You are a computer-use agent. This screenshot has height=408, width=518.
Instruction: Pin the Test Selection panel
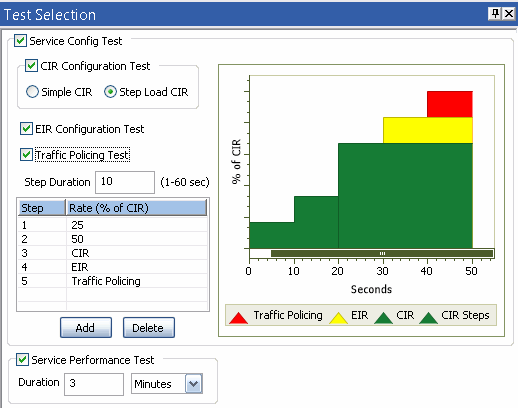click(495, 14)
